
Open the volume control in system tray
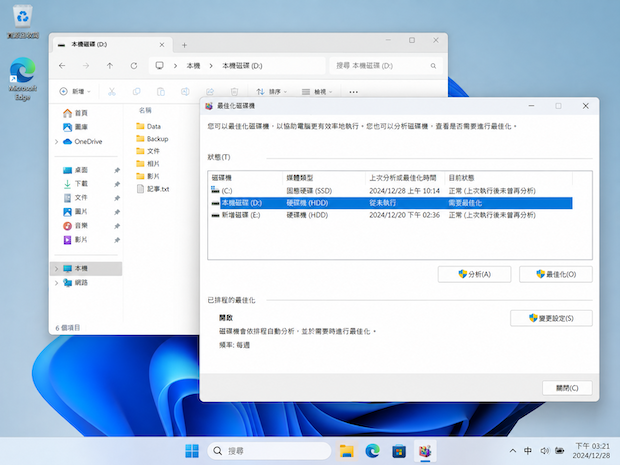click(545, 451)
